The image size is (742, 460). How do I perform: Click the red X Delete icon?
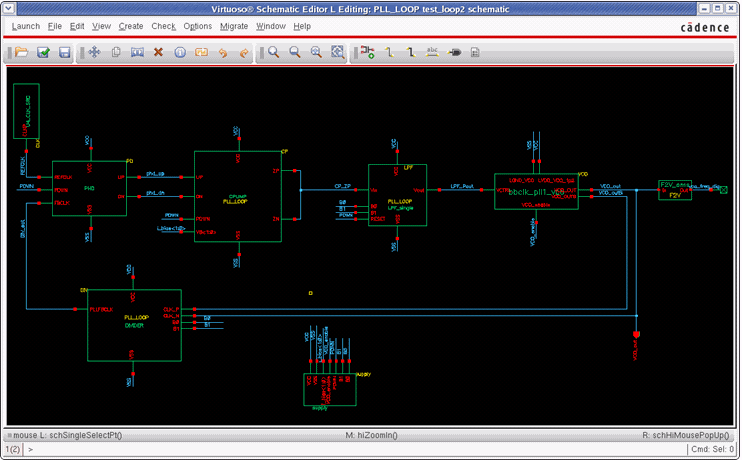158,52
